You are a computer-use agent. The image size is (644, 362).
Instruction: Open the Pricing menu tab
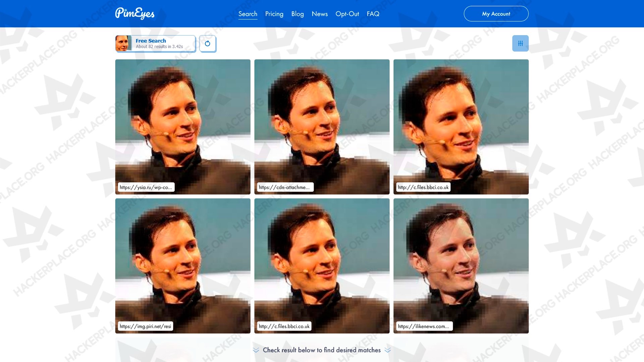point(274,14)
